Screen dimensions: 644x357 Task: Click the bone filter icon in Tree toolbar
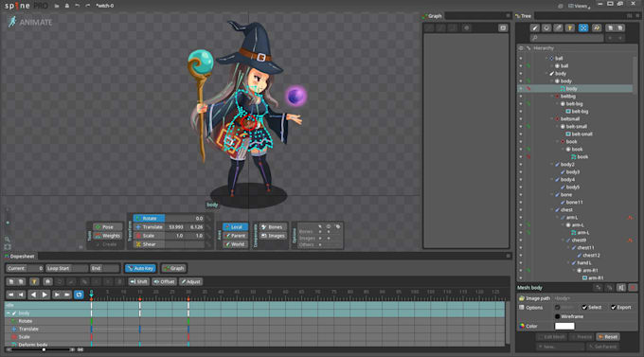[x=534, y=28]
